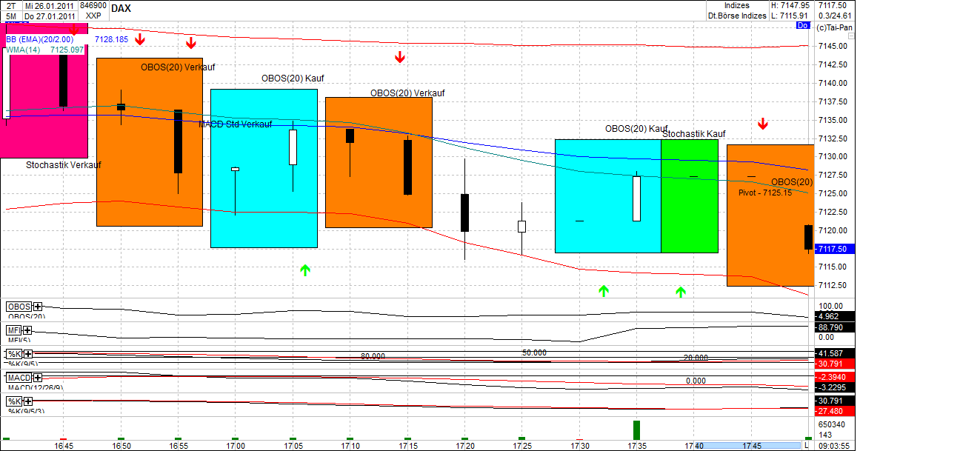The width and height of the screenshot is (980, 451).
Task: Expand the OBOS indicator panel plus box
Action: (37, 306)
